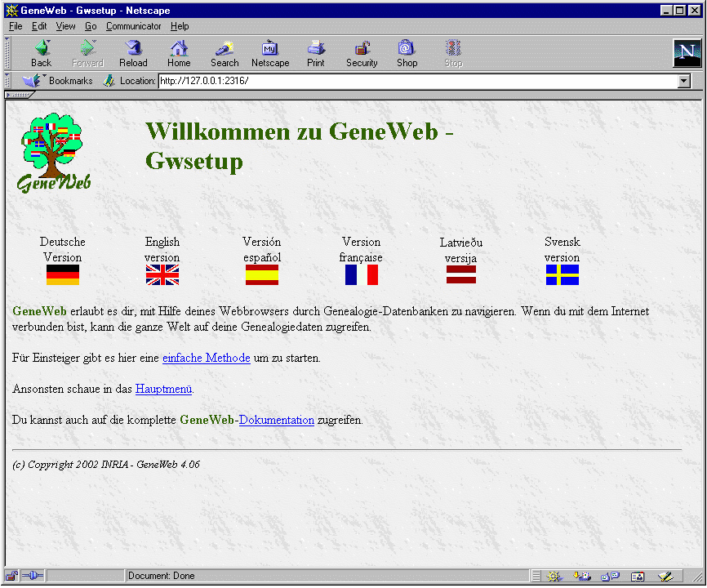This screenshot has height=588, width=707.
Task: Open the Bookmarks quick-access button
Action: tap(58, 81)
